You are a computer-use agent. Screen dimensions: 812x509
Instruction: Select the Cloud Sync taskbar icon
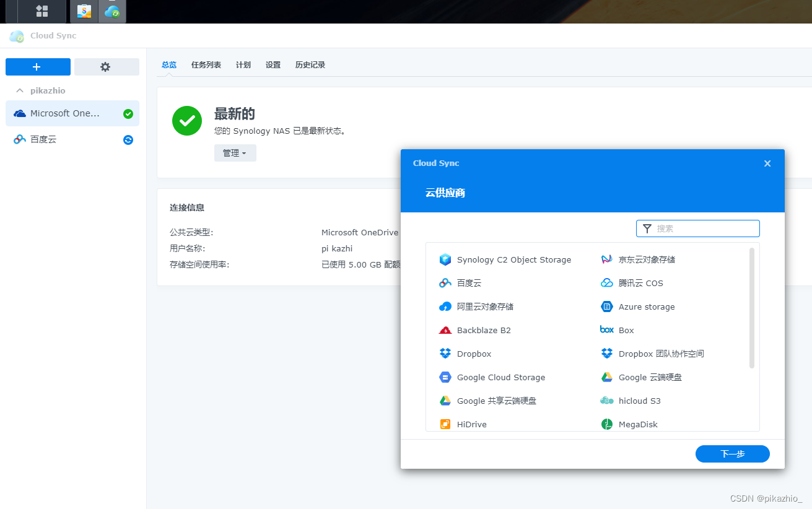tap(112, 11)
